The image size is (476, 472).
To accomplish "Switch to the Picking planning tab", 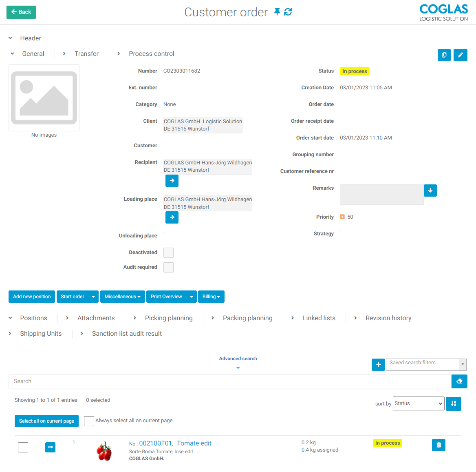I will tap(169, 318).
